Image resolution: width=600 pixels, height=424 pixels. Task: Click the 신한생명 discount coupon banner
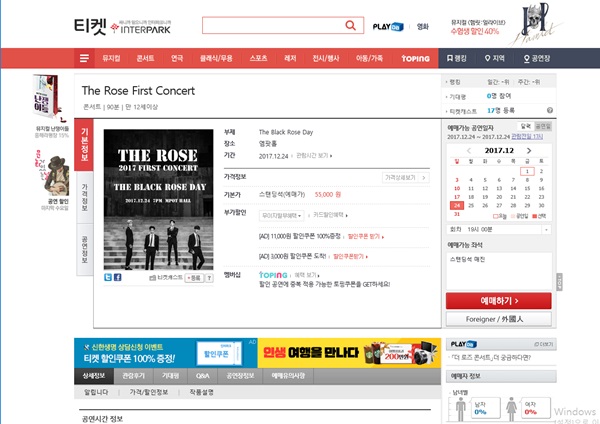[166, 352]
